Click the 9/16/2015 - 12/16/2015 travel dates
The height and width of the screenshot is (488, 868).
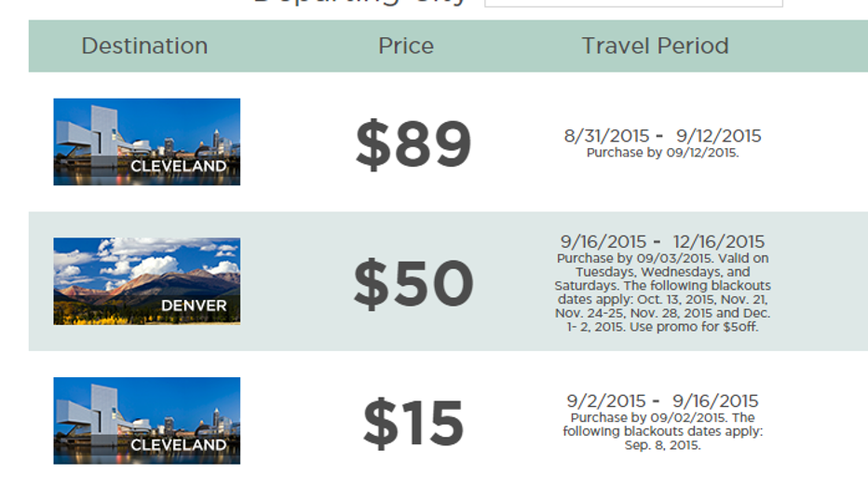tap(662, 241)
